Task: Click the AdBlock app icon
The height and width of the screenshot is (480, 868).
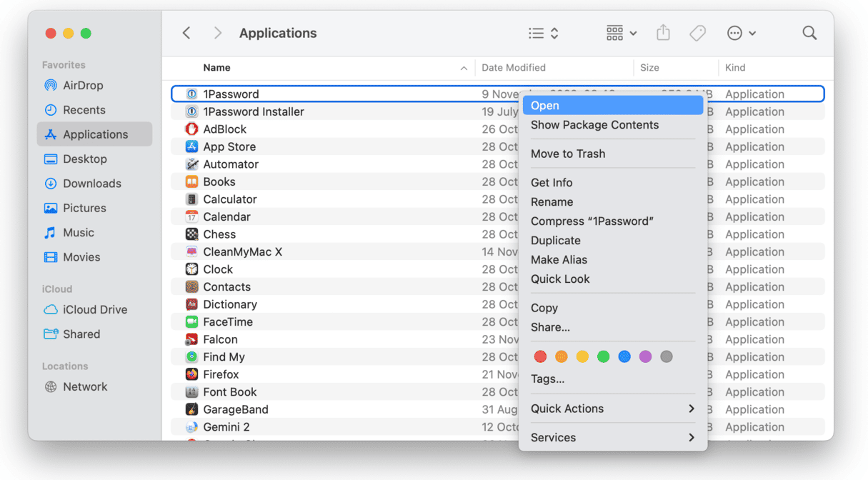Action: [x=191, y=129]
